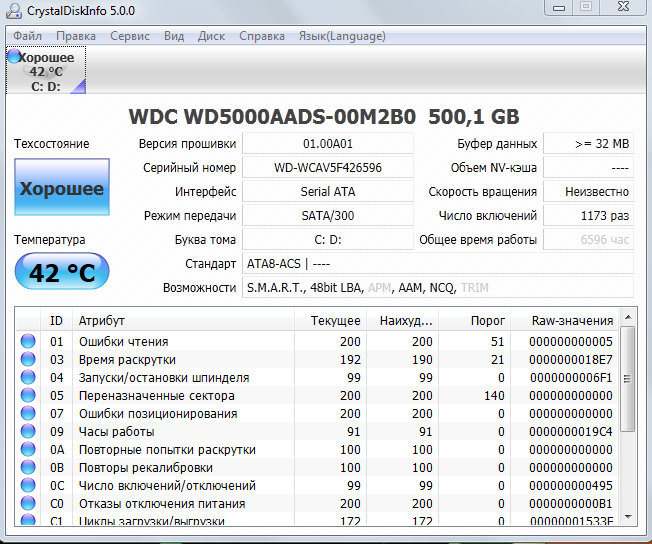
Task: Click status orb for Запуски/остановки шпинделя row
Action: tap(28, 377)
